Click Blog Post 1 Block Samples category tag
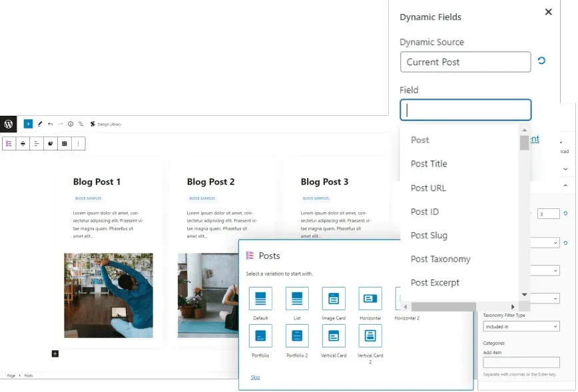The image size is (578, 392). coord(88,198)
